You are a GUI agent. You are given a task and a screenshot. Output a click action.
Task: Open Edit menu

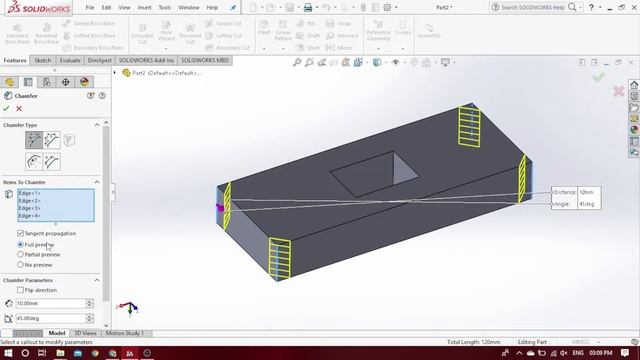106,7
